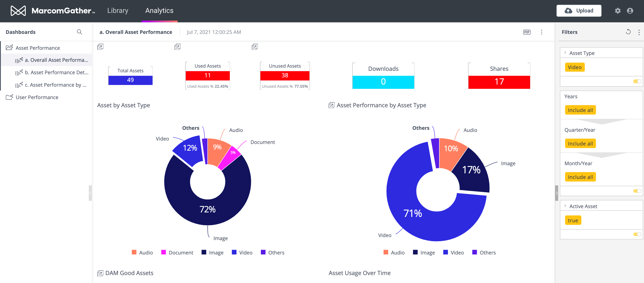Switch to the Library tab
Viewport: 644px width, 283px height.
point(118,11)
